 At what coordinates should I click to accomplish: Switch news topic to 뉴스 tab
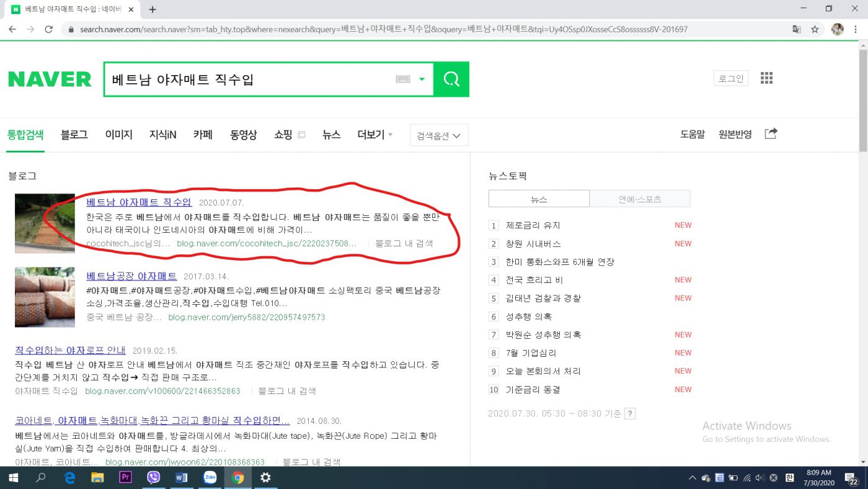tap(539, 199)
